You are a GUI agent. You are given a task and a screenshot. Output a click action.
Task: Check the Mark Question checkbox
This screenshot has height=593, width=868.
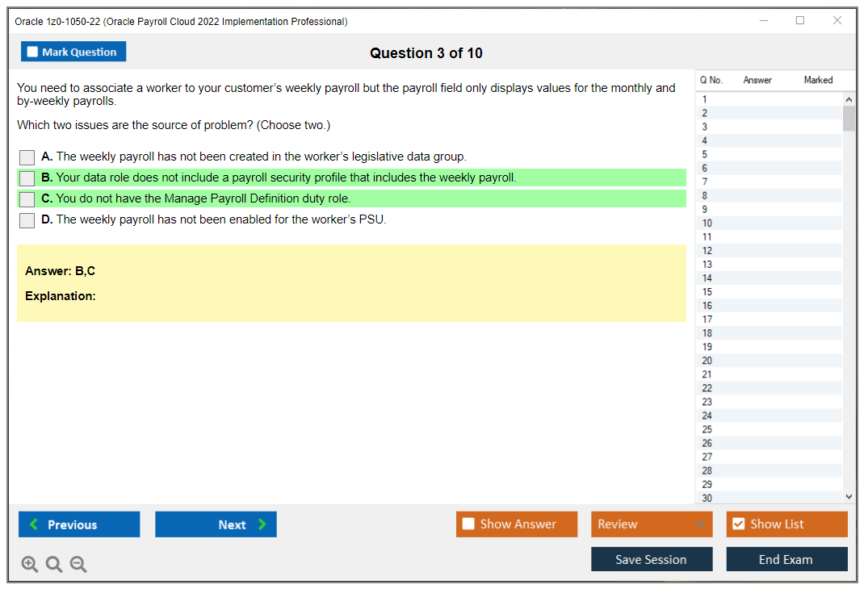[32, 51]
